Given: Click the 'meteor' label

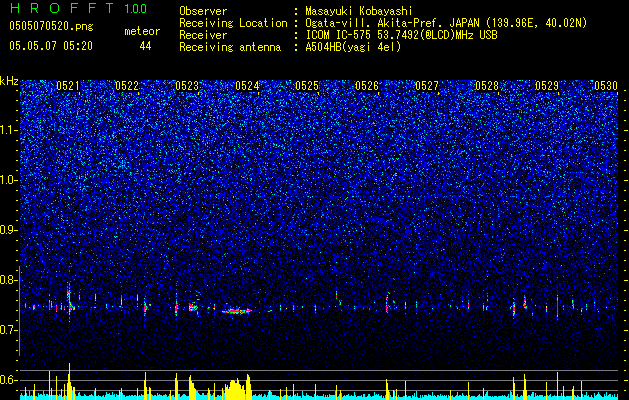Looking at the screenshot, I should coord(142,31).
